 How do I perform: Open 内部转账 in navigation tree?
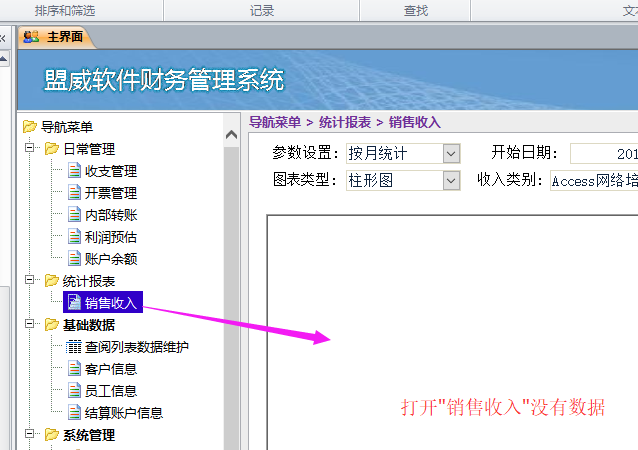(111, 215)
